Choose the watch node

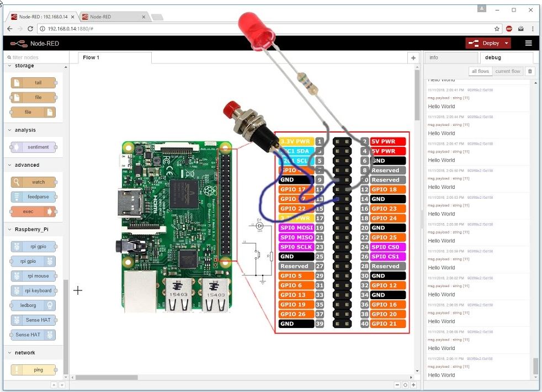coord(33,182)
